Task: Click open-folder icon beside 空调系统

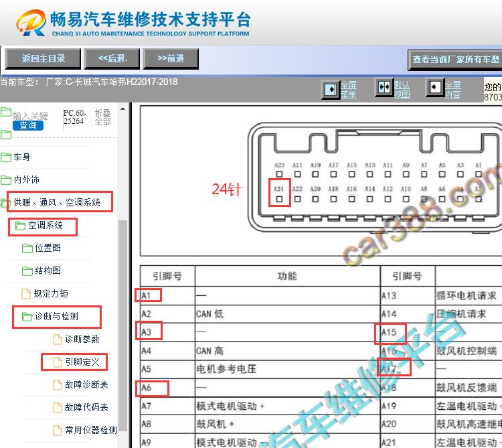Action: [21, 226]
